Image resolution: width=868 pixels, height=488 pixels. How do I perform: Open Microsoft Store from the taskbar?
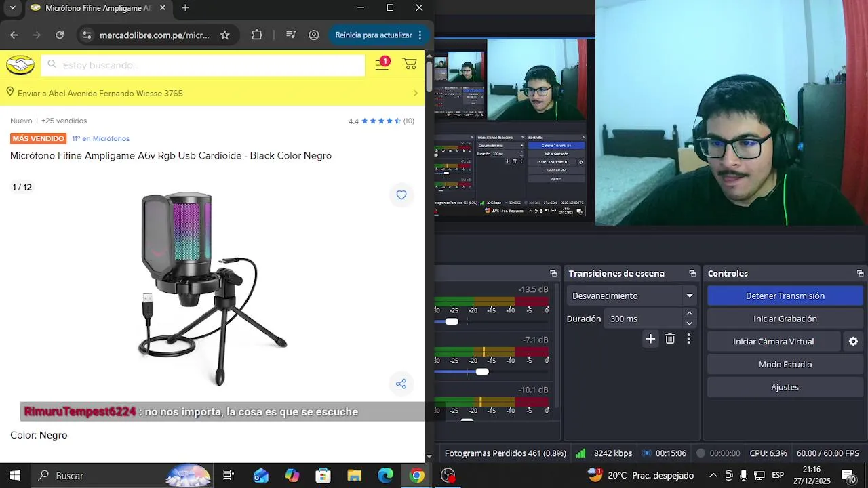pyautogui.click(x=323, y=475)
